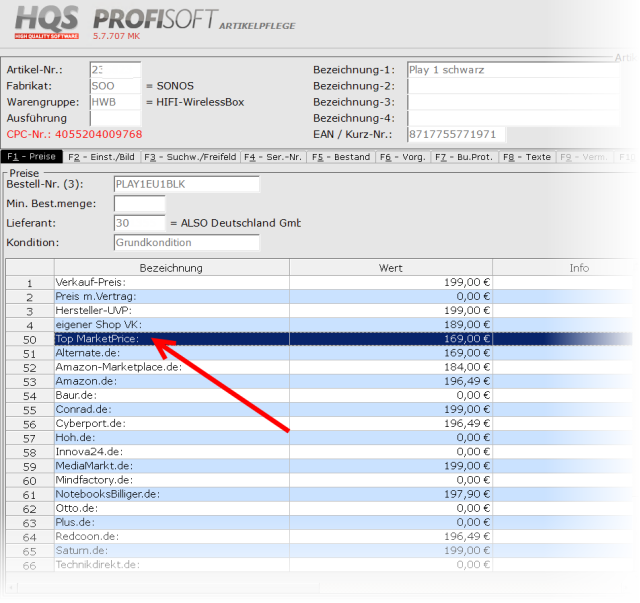Select the Hersteller-UVP row
This screenshot has width=640, height=603.
(319, 311)
